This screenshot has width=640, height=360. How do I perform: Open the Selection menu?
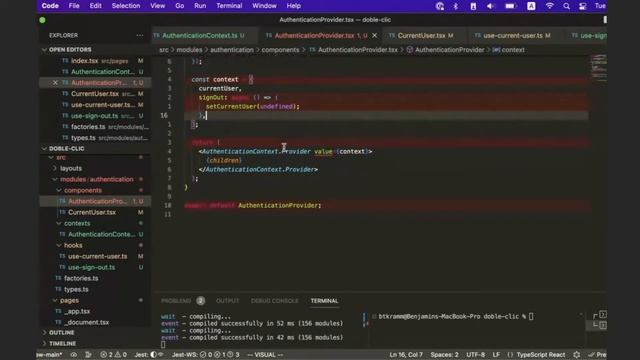pyautogui.click(x=126, y=6)
